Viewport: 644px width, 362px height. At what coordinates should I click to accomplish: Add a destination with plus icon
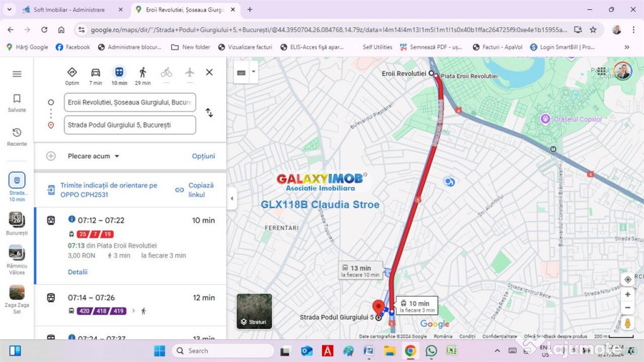click(x=50, y=156)
